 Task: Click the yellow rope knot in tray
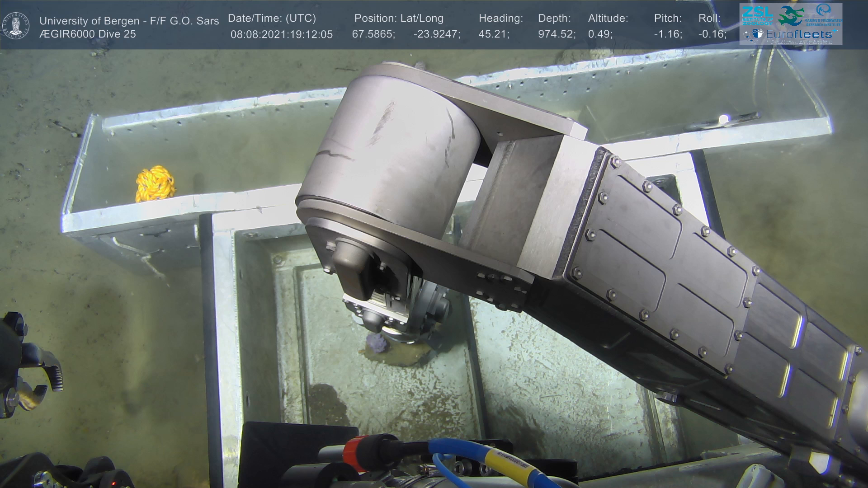156,183
